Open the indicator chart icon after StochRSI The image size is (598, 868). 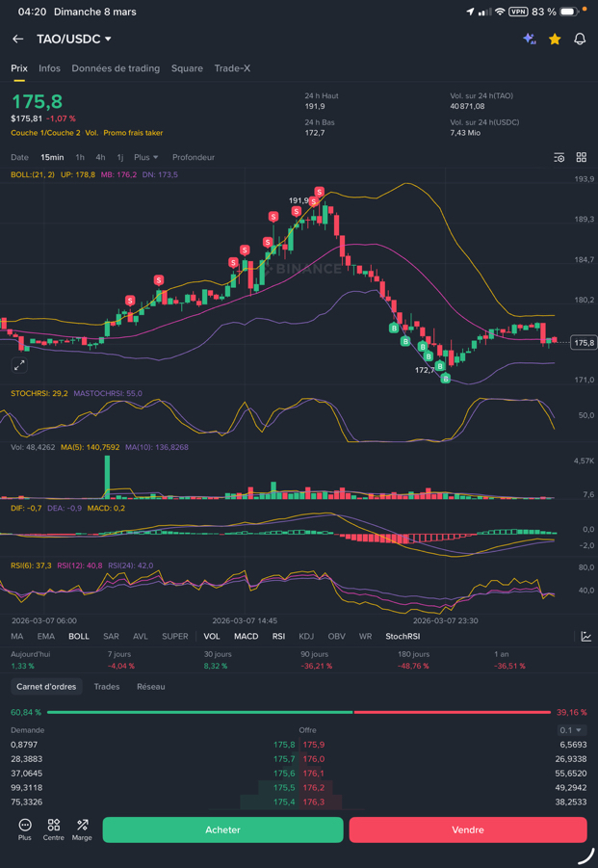tap(586, 637)
